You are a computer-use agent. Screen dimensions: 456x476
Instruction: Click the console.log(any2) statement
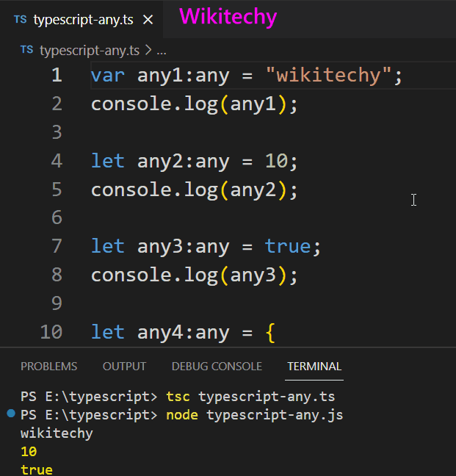(x=195, y=190)
